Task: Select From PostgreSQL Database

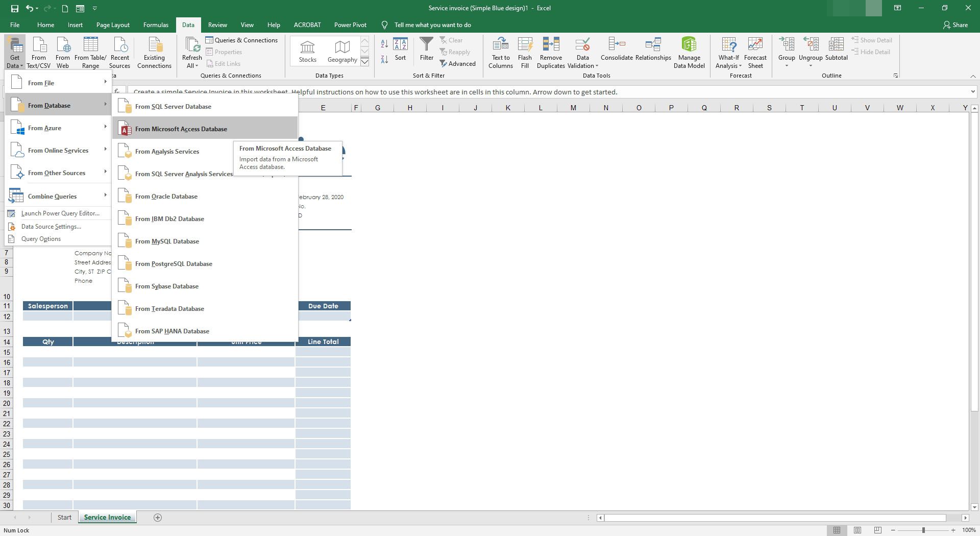Action: pyautogui.click(x=205, y=264)
